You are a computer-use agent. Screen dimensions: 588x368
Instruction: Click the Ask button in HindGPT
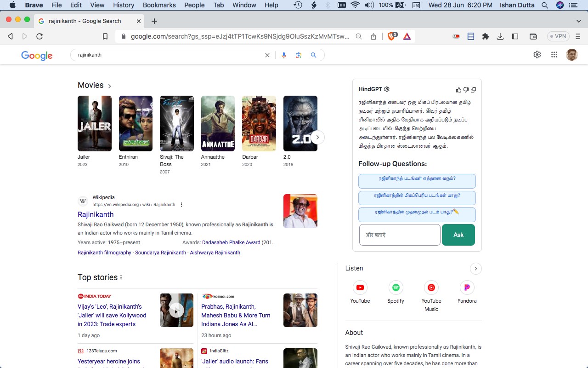coord(458,235)
